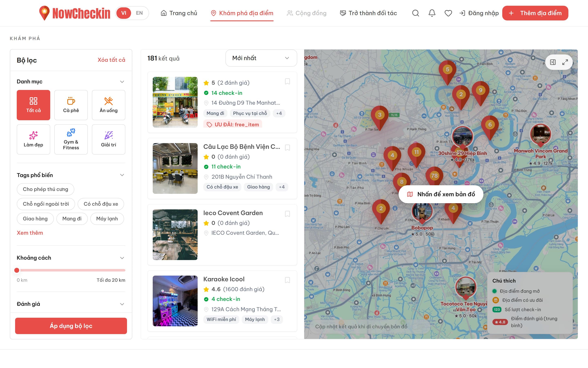Click Thêm địa điểm button
The height and width of the screenshot is (368, 588).
pyautogui.click(x=535, y=13)
